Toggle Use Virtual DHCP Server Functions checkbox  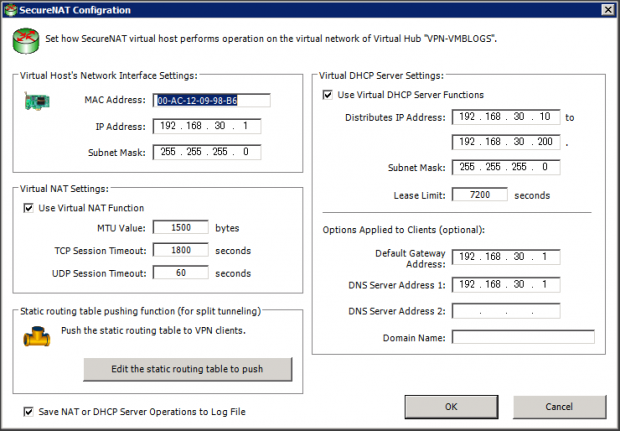327,95
